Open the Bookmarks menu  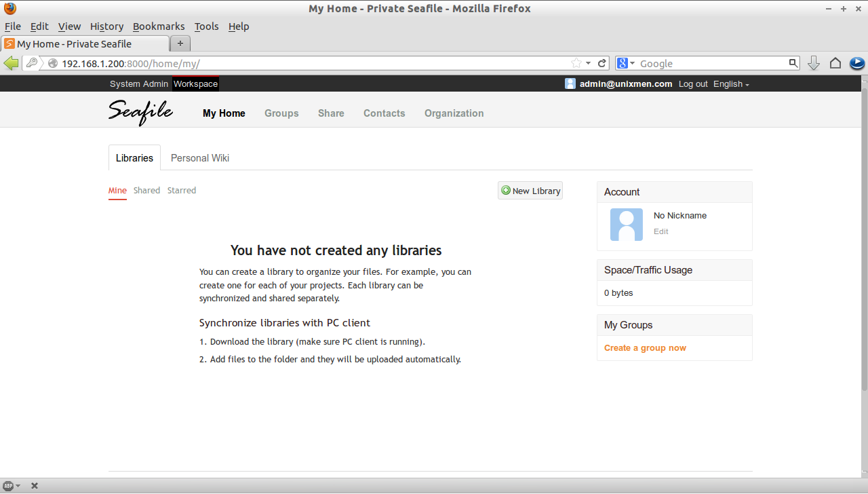tap(159, 26)
